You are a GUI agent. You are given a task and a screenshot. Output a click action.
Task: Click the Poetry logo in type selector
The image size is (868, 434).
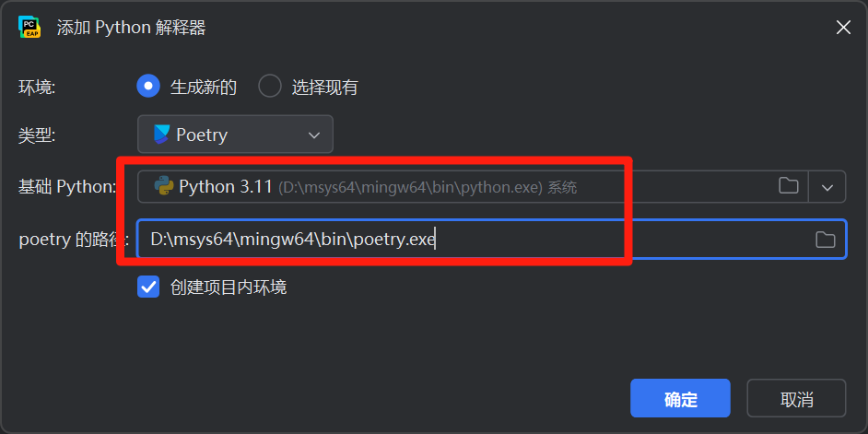[x=161, y=135]
